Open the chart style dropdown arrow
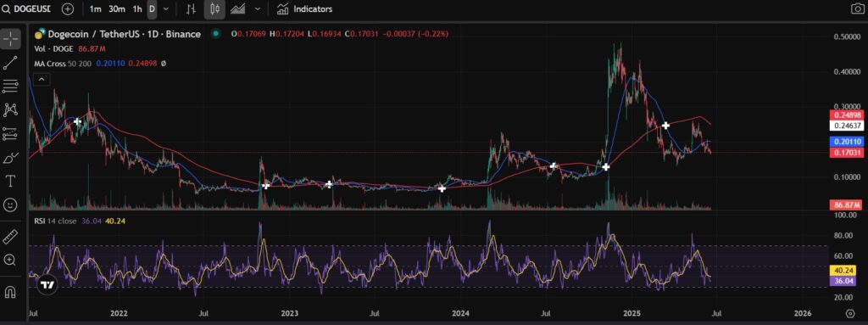Image resolution: width=868 pixels, height=325 pixels. (257, 8)
